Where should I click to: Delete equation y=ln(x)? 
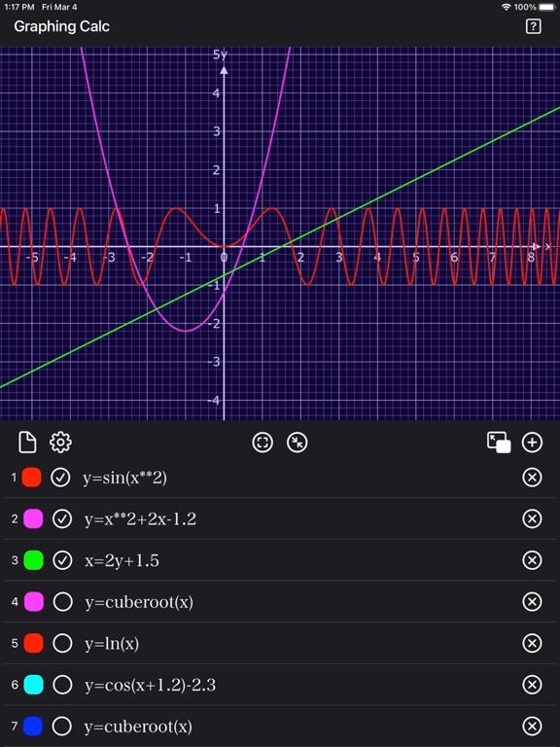[532, 643]
